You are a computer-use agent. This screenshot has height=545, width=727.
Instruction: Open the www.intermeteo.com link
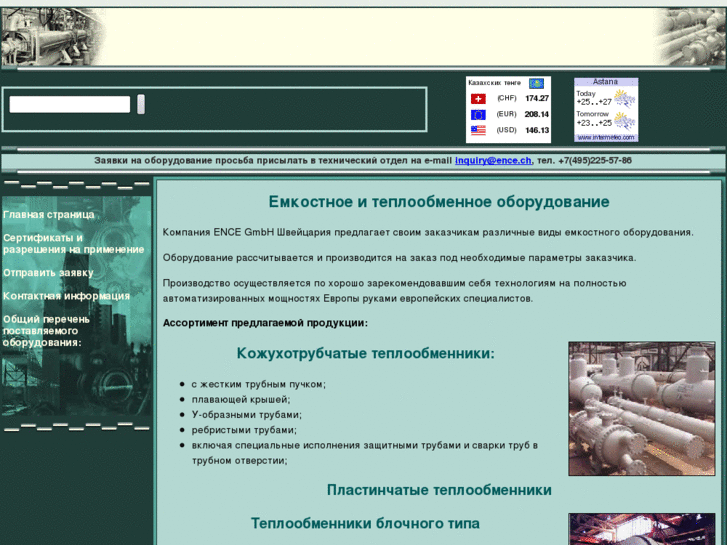click(x=606, y=137)
